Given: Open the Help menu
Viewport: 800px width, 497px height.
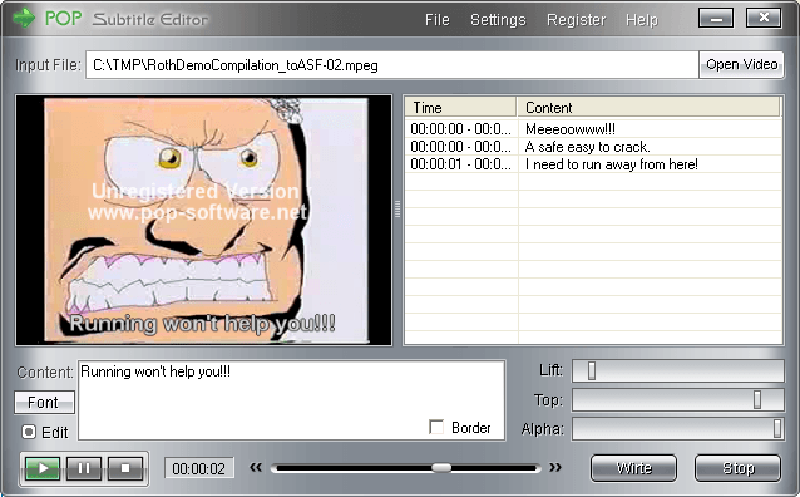Looking at the screenshot, I should pos(642,20).
